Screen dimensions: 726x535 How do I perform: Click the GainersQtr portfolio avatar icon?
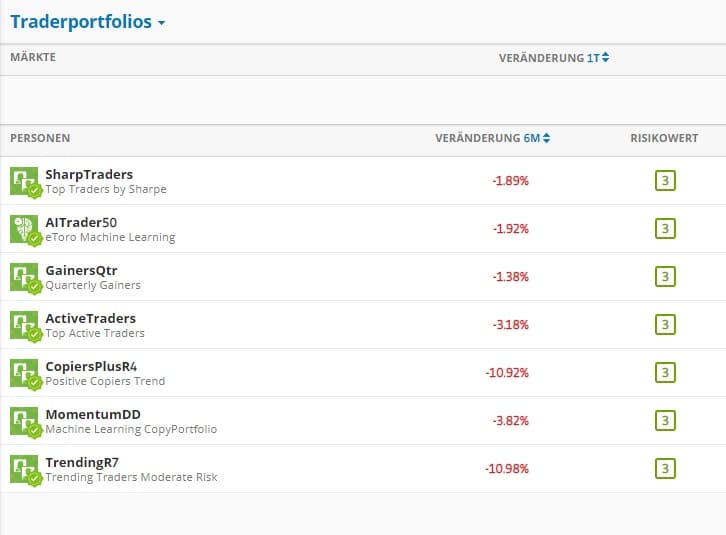pos(24,277)
